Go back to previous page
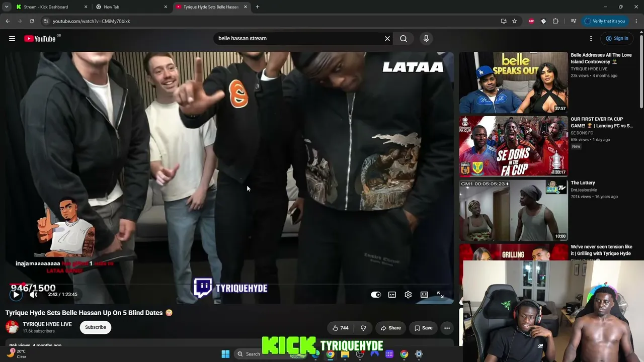 tap(8, 21)
